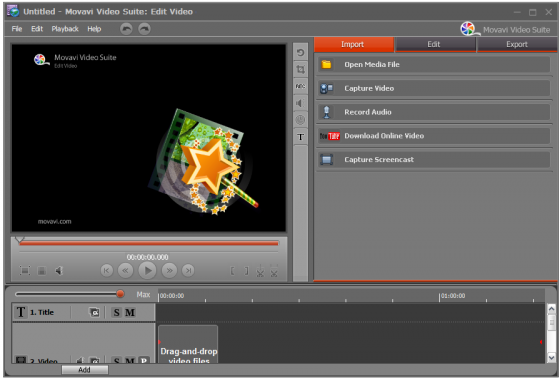Open the Playback menu
Viewport: 560px width, 378px height.
65,29
